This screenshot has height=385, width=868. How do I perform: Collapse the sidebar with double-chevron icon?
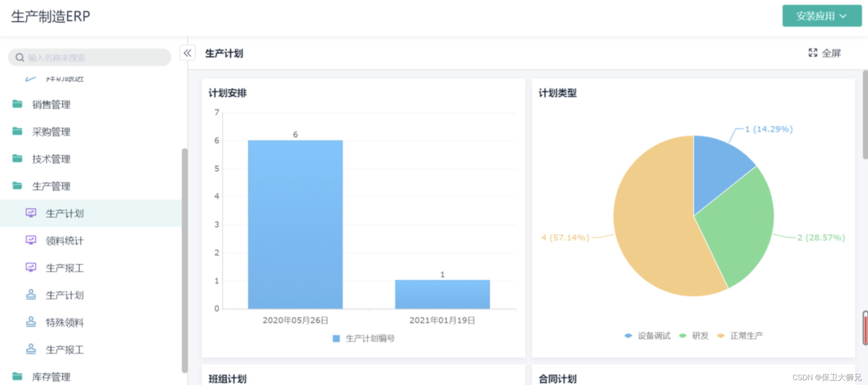coord(188,53)
